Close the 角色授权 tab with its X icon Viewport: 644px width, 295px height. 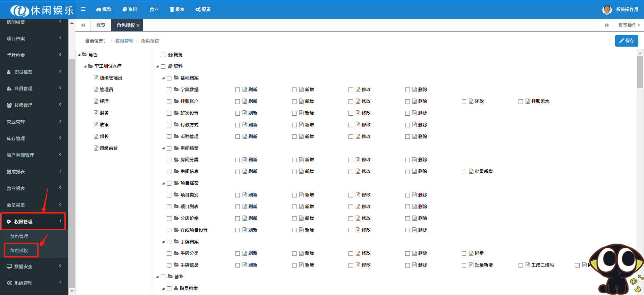click(x=138, y=25)
